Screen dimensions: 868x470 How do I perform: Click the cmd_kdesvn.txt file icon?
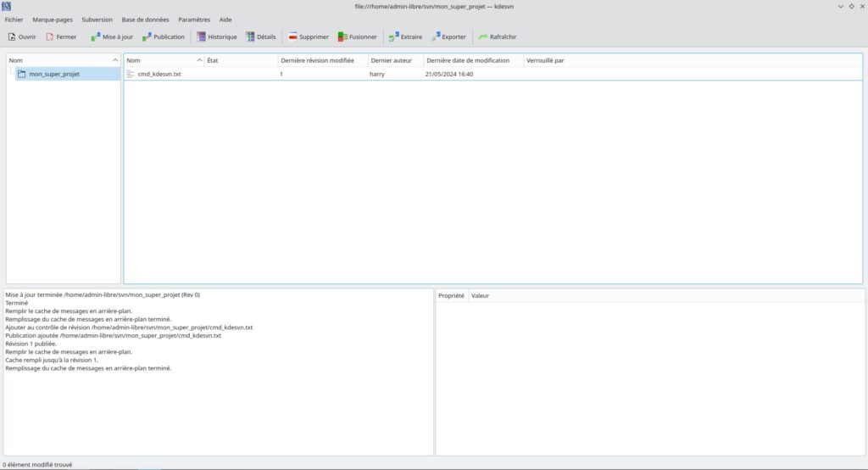[130, 74]
